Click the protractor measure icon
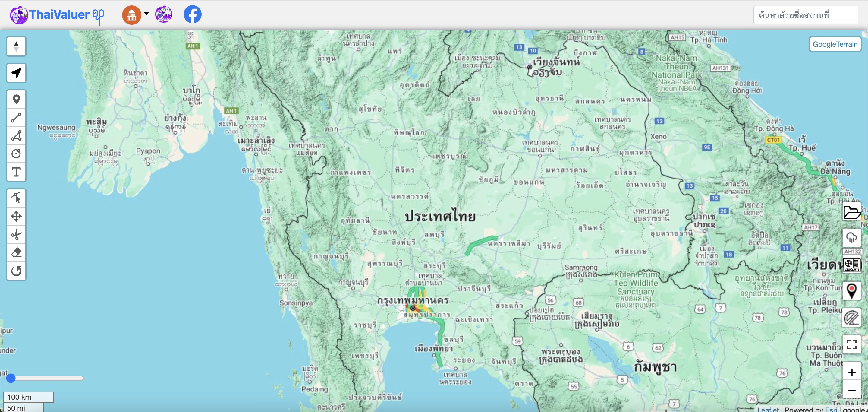 coord(851,318)
